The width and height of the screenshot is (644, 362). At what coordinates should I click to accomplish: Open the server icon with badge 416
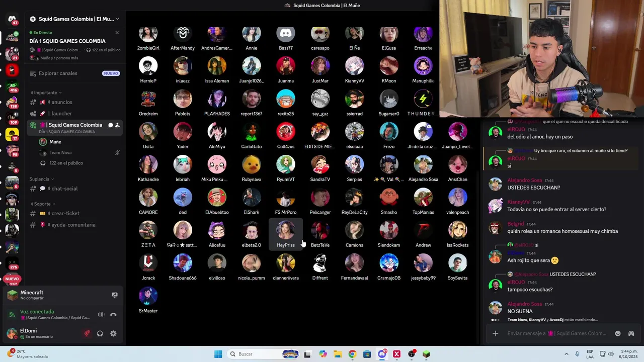pos(12,86)
